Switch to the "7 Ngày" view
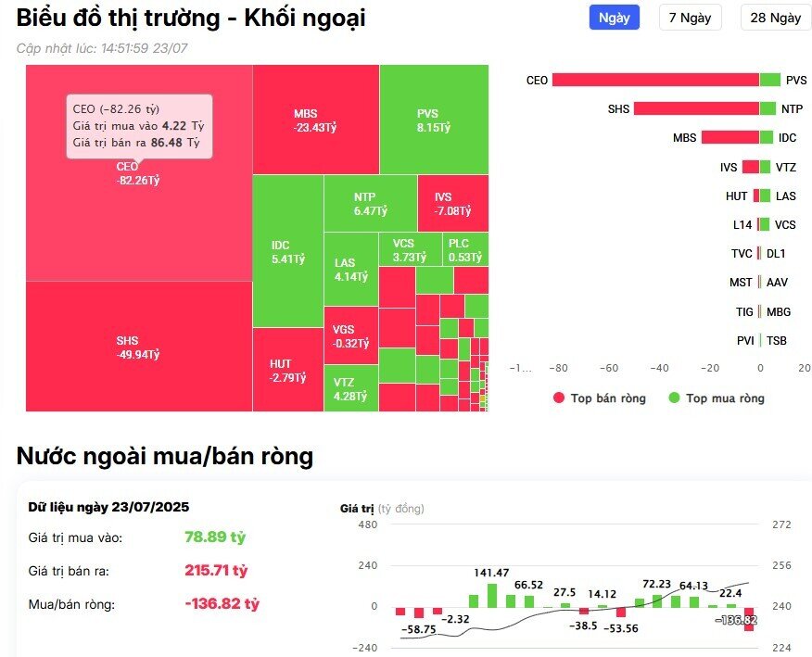Viewport: 812px width, 657px height. [x=690, y=17]
